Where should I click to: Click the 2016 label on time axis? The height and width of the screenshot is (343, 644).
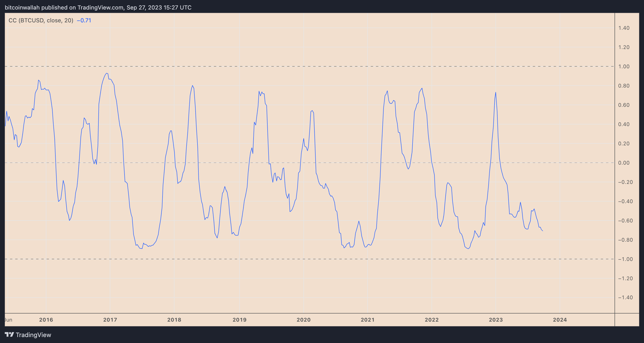click(x=46, y=320)
